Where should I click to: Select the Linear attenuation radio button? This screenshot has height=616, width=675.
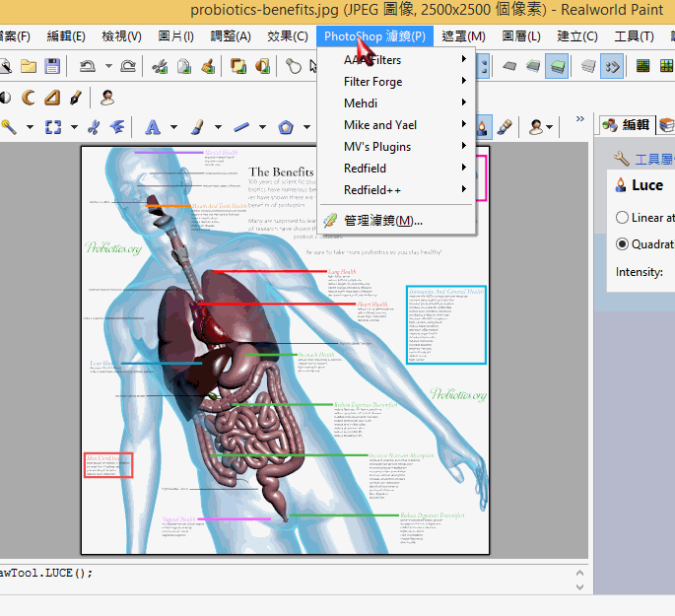(622, 218)
